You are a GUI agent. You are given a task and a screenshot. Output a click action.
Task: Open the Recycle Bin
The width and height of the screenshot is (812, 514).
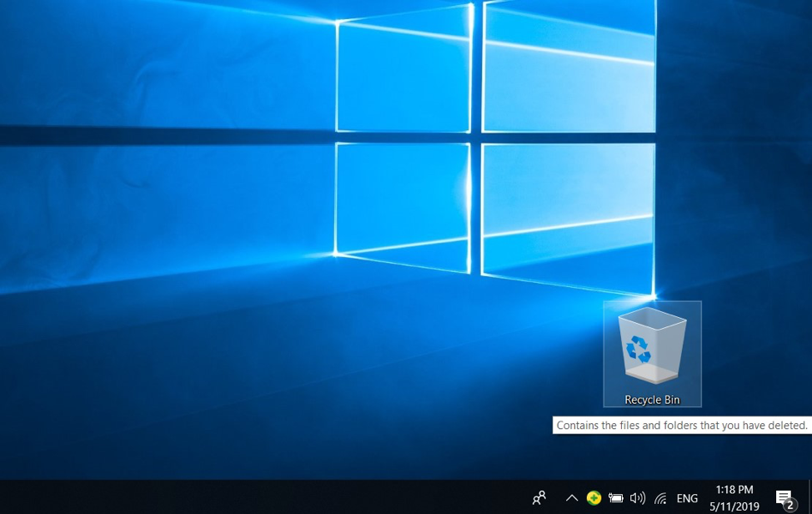(x=652, y=346)
